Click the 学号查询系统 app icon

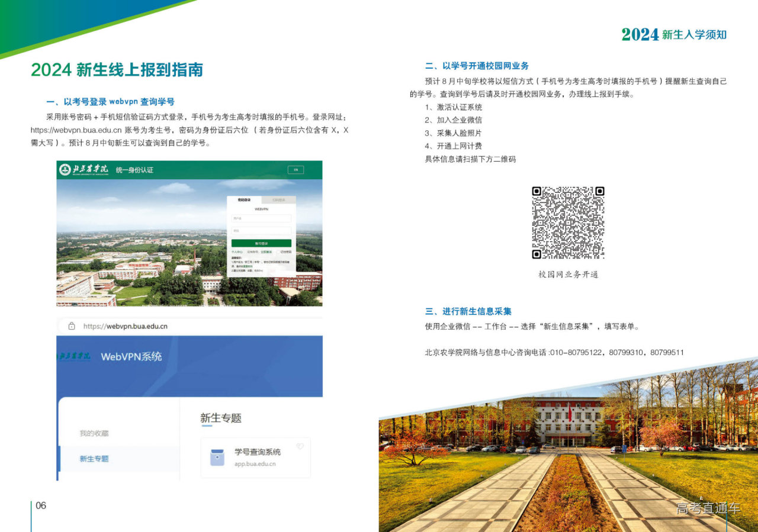pos(217,457)
